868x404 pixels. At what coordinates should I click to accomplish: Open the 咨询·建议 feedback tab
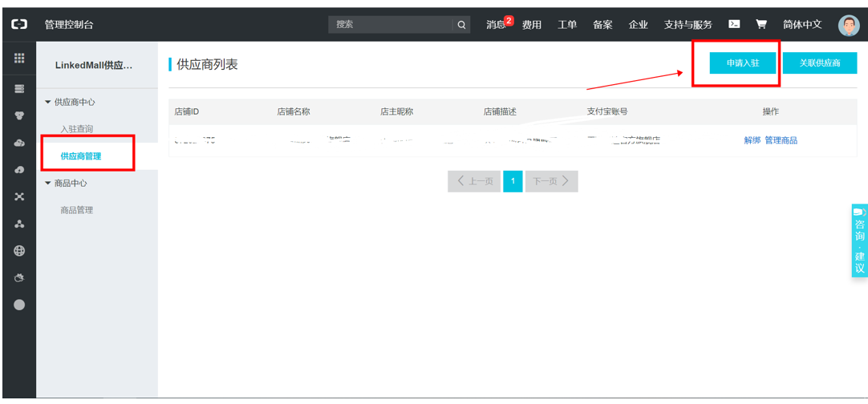pos(859,240)
